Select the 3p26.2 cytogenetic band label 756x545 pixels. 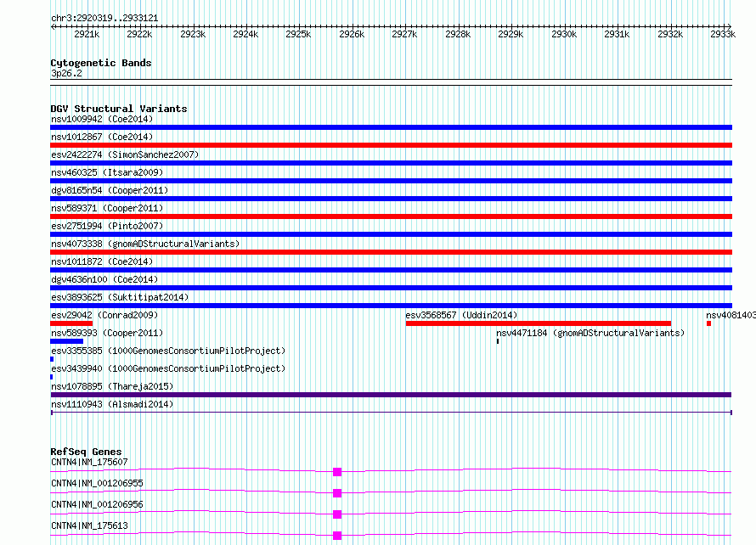click(x=66, y=73)
